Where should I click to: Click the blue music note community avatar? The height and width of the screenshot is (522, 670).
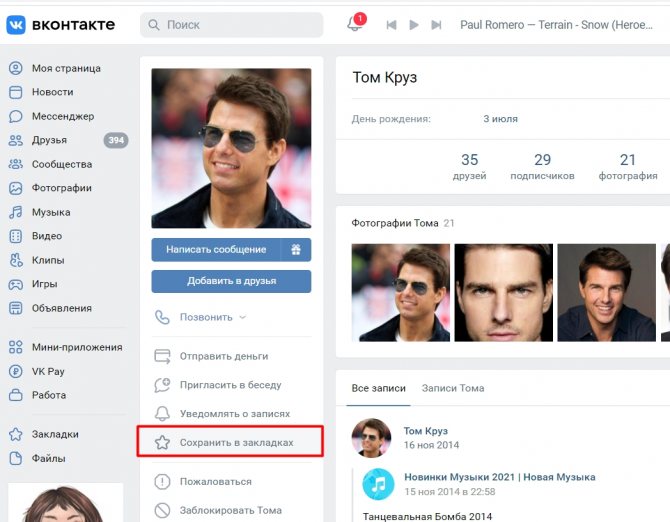coord(378,484)
